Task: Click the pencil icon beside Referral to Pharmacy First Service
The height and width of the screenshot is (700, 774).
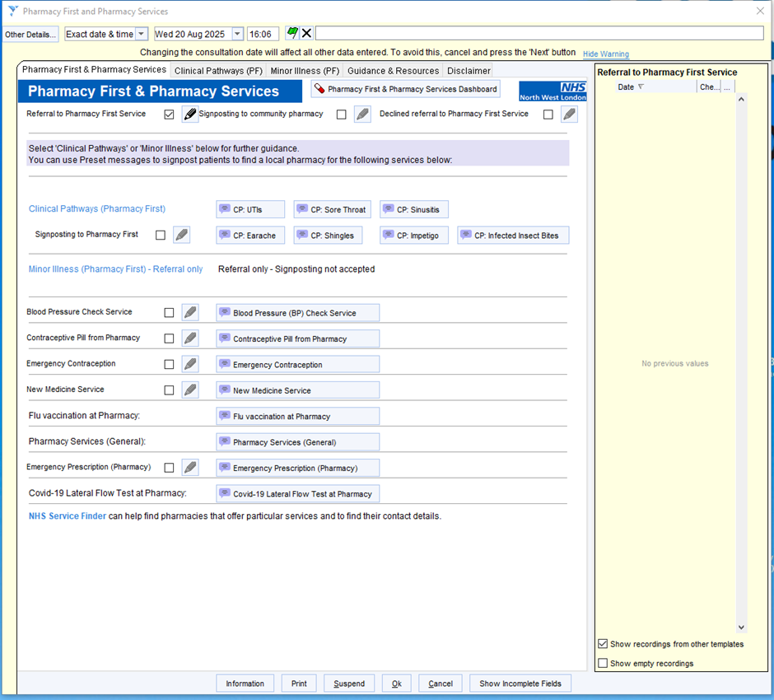Action: pos(190,114)
